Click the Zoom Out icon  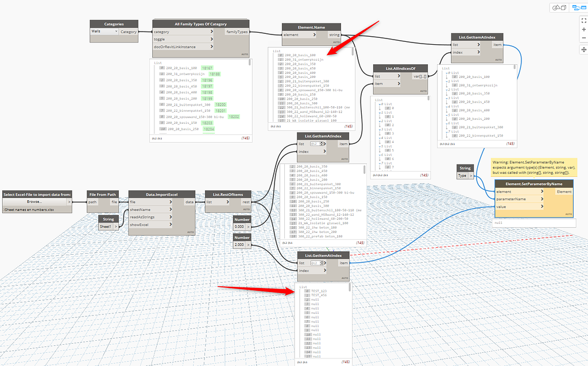[583, 38]
